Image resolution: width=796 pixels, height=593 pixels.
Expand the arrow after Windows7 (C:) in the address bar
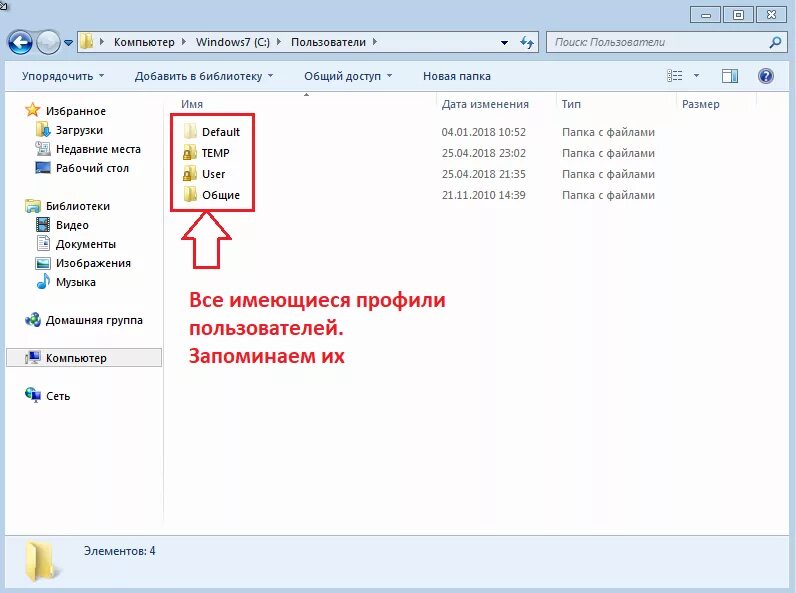[x=279, y=42]
